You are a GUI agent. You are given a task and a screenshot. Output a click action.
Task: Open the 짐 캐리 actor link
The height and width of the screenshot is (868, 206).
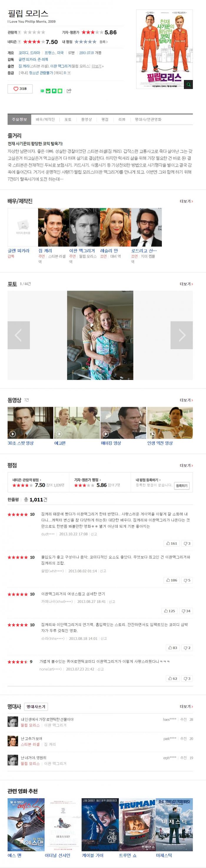click(45, 251)
